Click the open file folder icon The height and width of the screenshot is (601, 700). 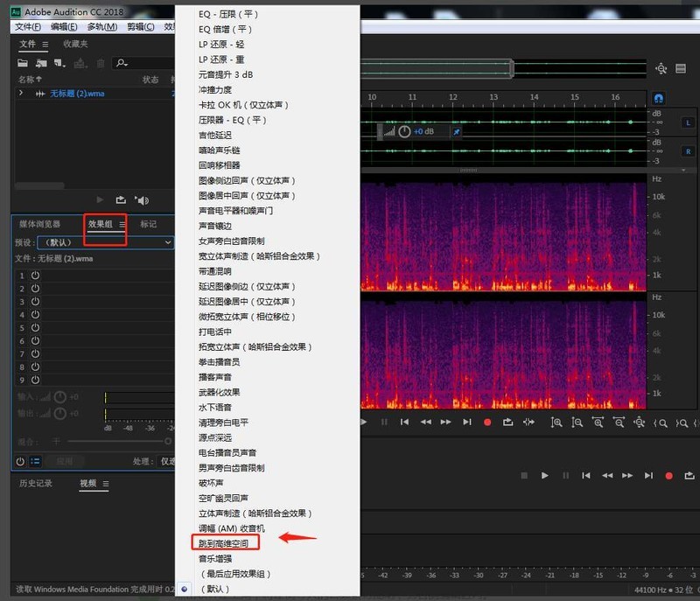click(24, 63)
